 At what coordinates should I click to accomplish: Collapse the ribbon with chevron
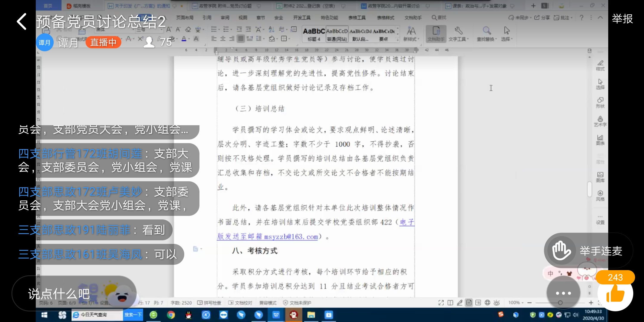[x=600, y=18]
